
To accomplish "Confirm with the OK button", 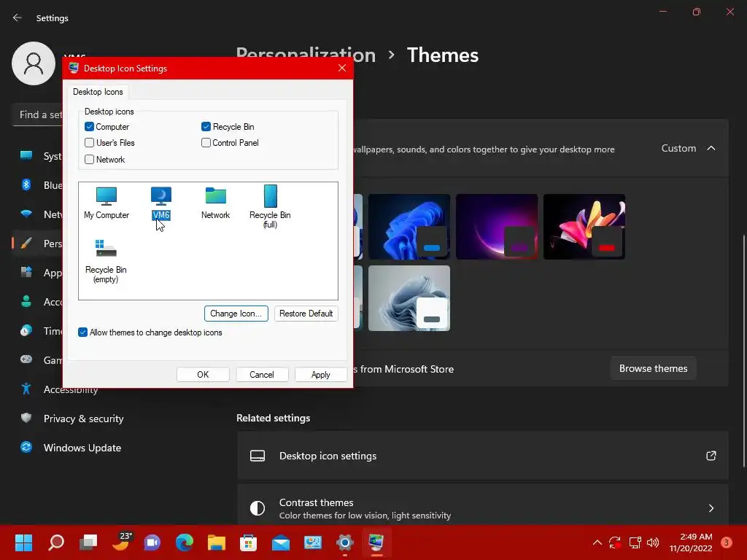I will point(203,374).
